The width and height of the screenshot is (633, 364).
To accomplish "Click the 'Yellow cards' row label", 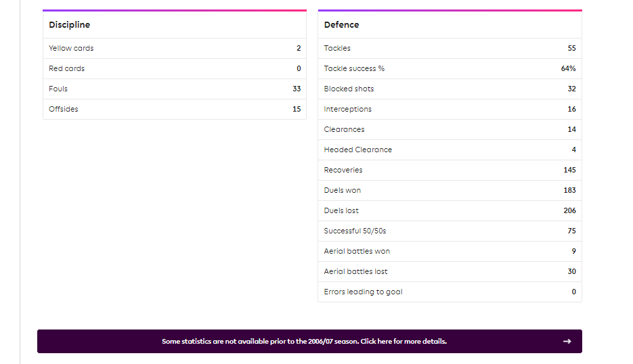I will [71, 48].
